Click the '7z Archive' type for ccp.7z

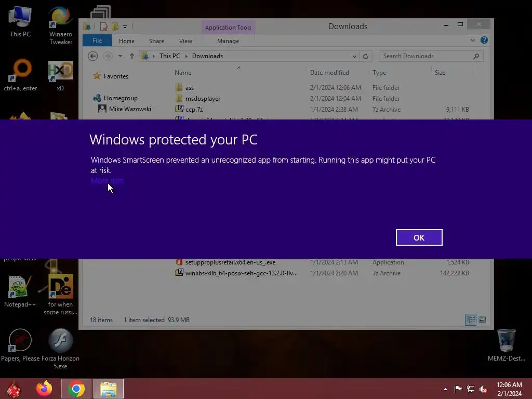[387, 109]
